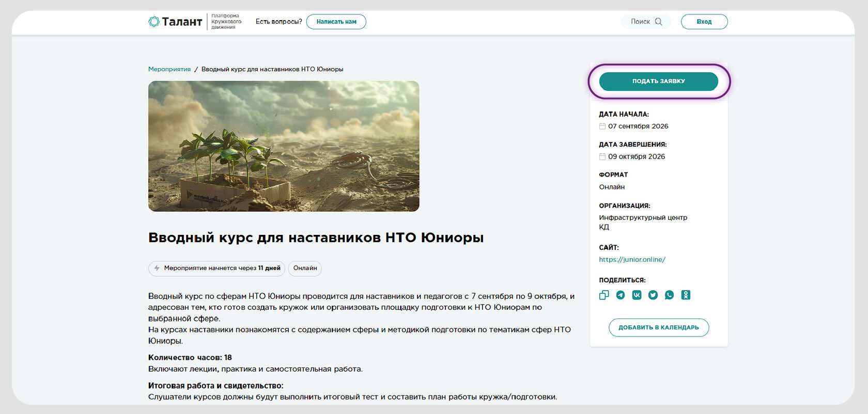Screen dimensions: 868x414
Task: Open the https://junior.online/ site link
Action: point(632,260)
